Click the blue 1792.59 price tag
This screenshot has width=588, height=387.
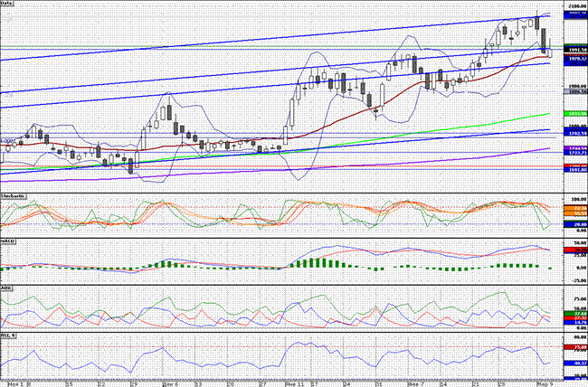coord(574,134)
